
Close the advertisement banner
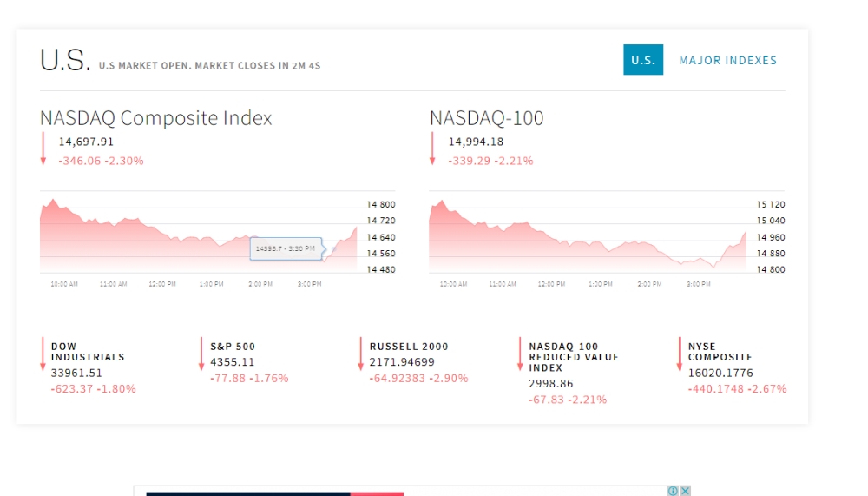[x=685, y=491]
